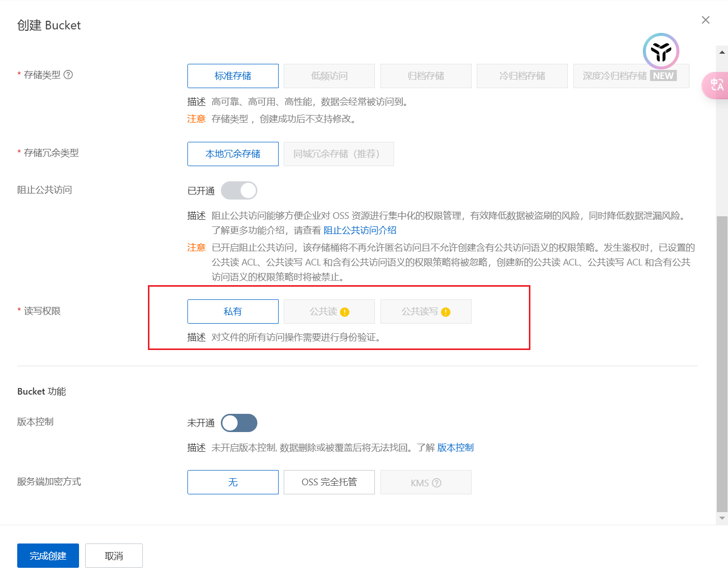728x583 pixels.
Task: Choose OSS 完全托管 encryption
Action: click(x=329, y=482)
